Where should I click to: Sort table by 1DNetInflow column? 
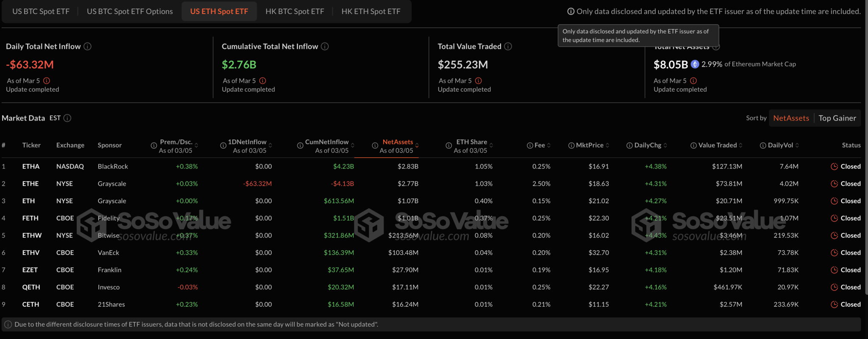[x=270, y=146]
